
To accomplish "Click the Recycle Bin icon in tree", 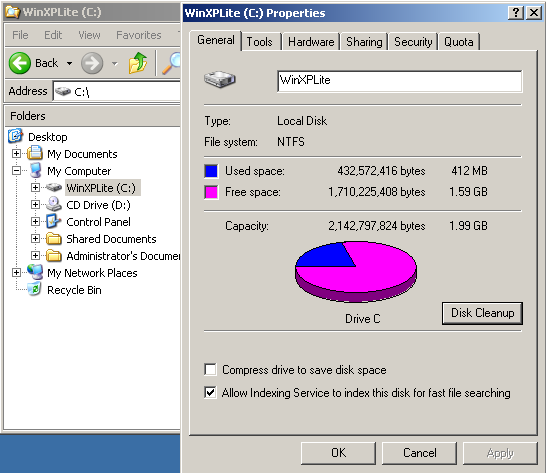I will tap(34, 289).
